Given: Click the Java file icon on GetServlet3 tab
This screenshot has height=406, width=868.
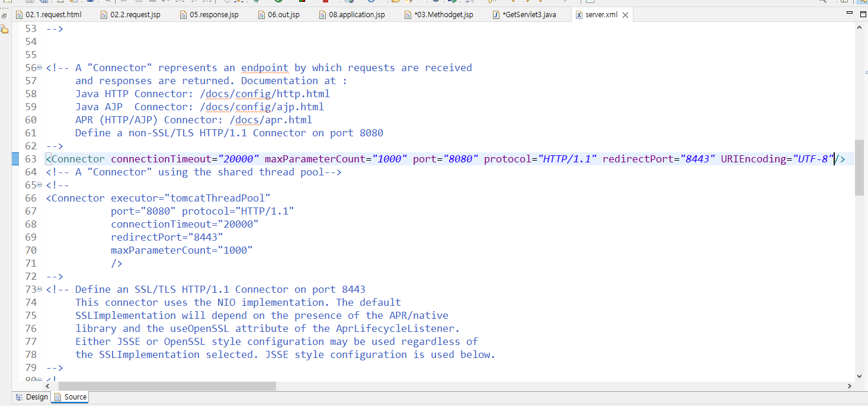Looking at the screenshot, I should (x=497, y=14).
